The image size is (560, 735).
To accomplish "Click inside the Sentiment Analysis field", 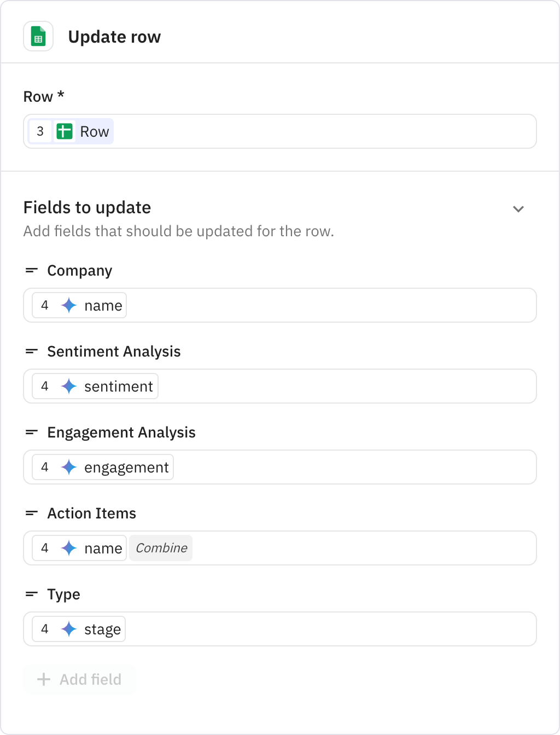I will coord(328,386).
